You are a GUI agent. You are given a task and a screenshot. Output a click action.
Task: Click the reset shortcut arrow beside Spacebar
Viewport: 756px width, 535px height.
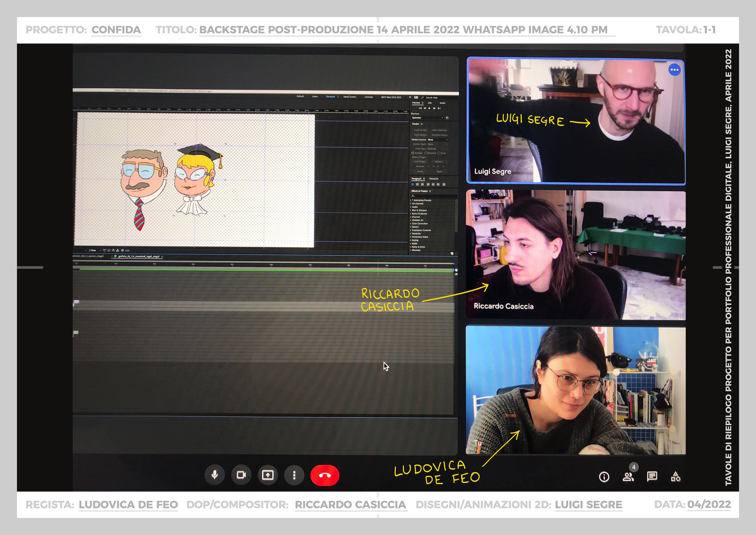[447, 118]
